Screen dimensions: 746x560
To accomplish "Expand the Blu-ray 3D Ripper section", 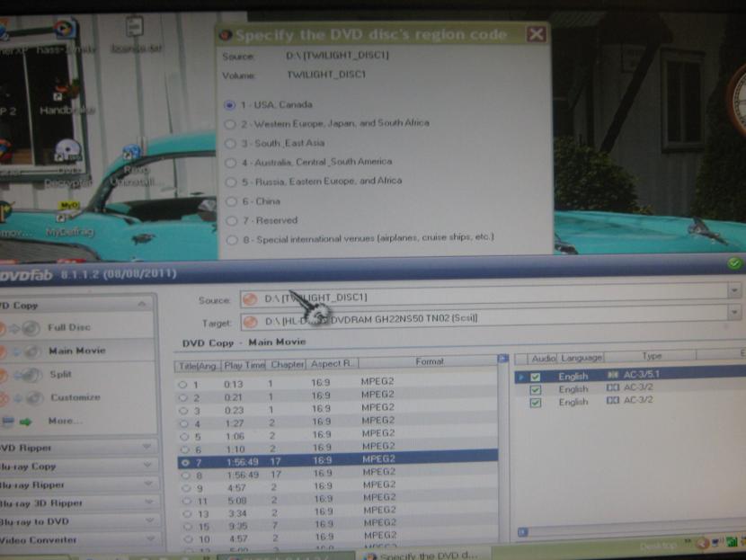I will [x=149, y=502].
